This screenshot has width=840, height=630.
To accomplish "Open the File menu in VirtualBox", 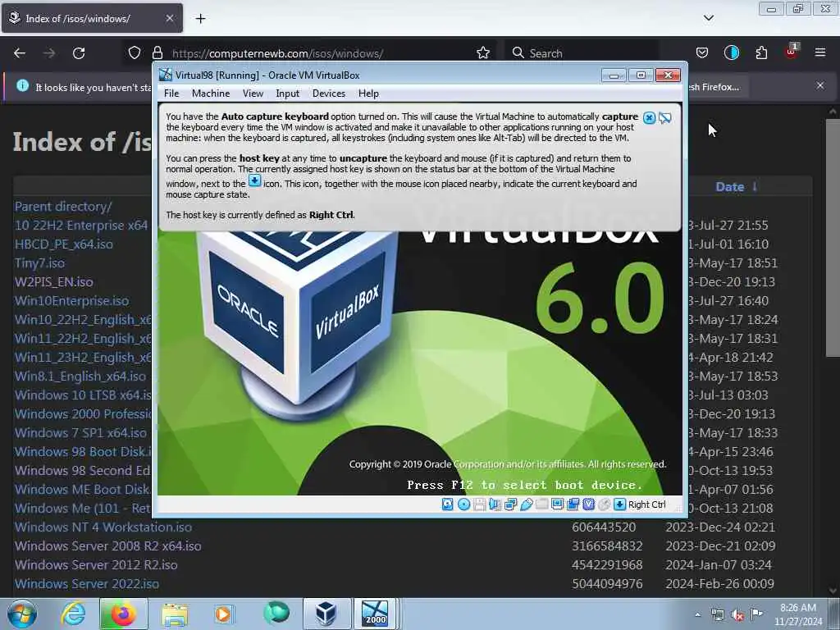I will pos(171,94).
